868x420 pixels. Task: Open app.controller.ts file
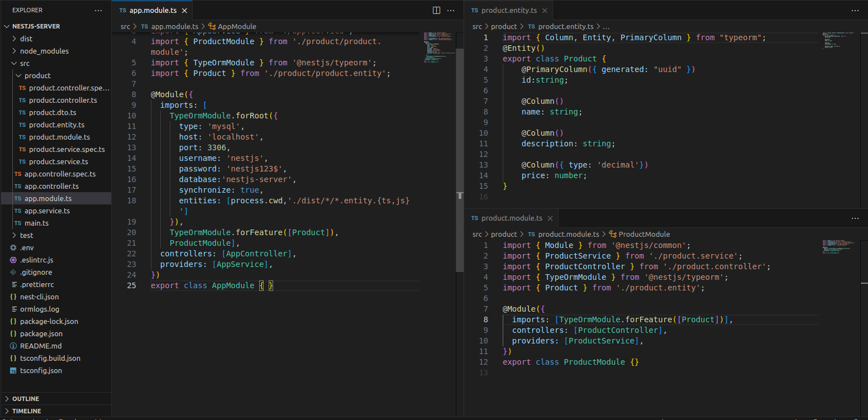[x=56, y=186]
